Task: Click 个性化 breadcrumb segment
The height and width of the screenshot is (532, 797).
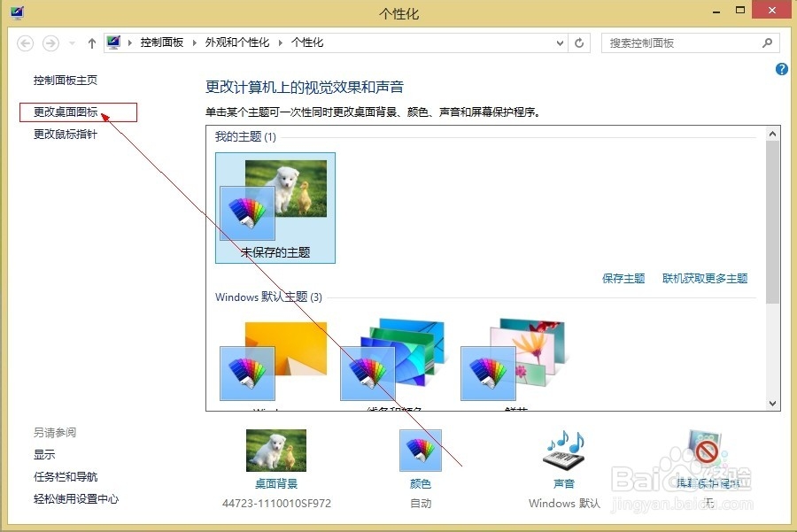Action: pyautogui.click(x=307, y=42)
